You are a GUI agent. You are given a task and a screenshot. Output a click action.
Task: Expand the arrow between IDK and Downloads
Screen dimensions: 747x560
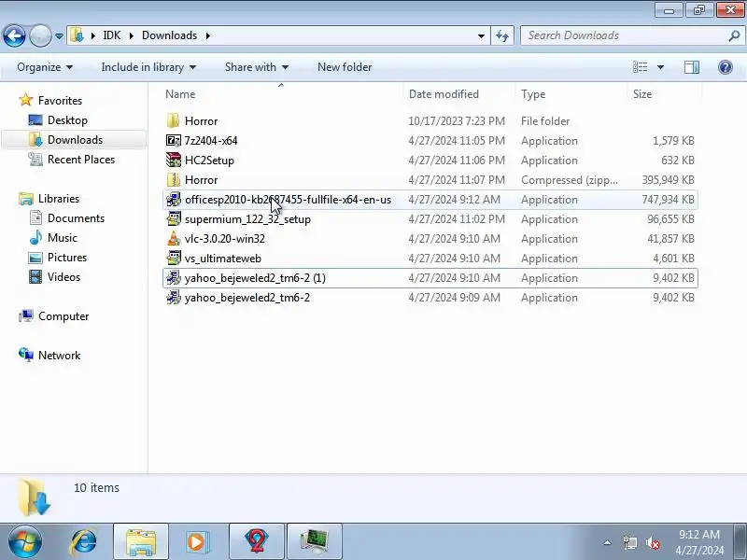tap(131, 35)
